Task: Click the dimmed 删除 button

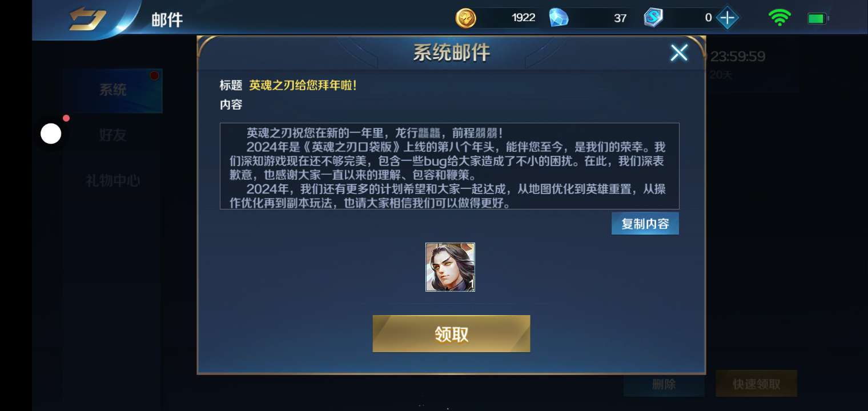Action: pos(664,384)
